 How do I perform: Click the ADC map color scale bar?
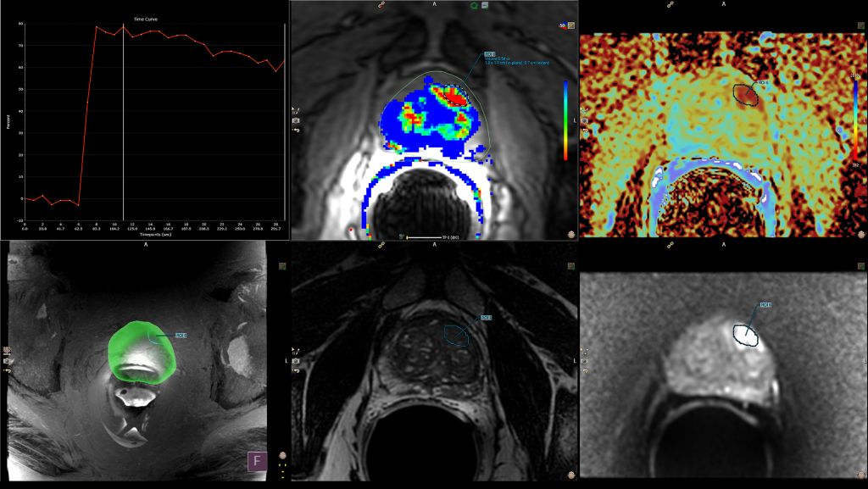pyautogui.click(x=856, y=120)
